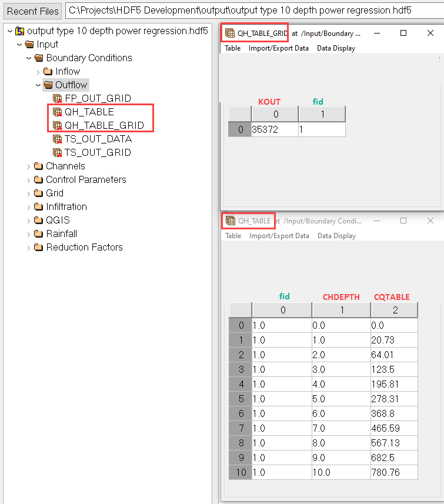The height and width of the screenshot is (504, 444).
Task: Click the QGIS folder icon
Action: (x=39, y=221)
